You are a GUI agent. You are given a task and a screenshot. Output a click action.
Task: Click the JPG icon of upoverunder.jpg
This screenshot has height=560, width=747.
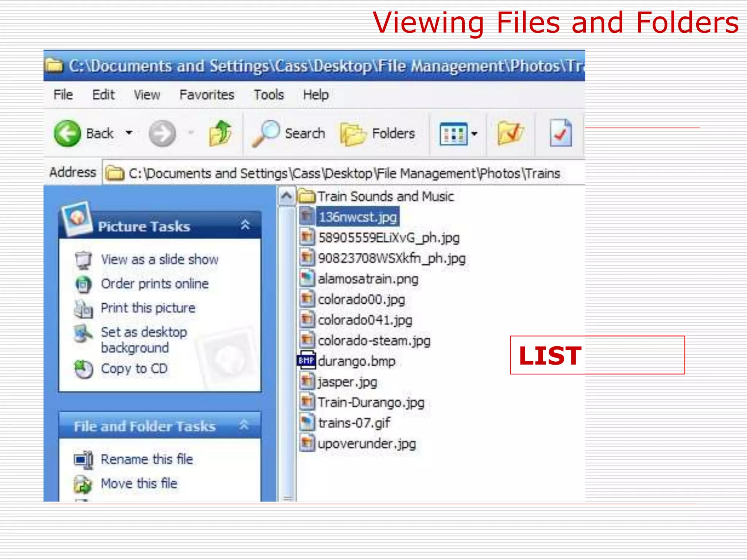click(x=307, y=443)
